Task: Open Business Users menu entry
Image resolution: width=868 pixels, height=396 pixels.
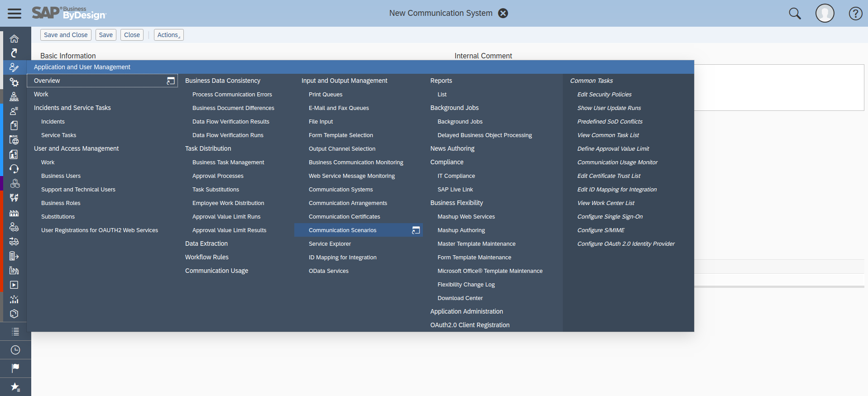Action: click(61, 176)
